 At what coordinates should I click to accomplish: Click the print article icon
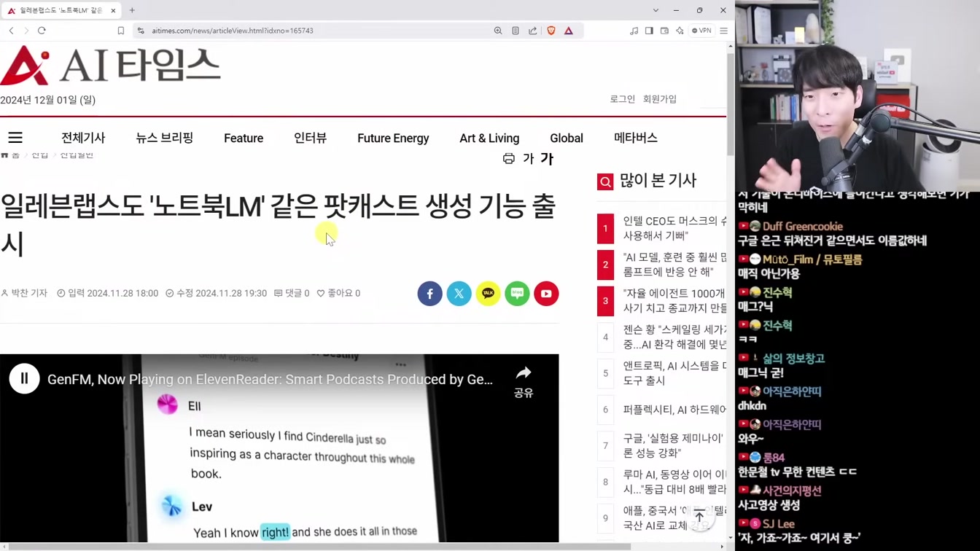[509, 158]
